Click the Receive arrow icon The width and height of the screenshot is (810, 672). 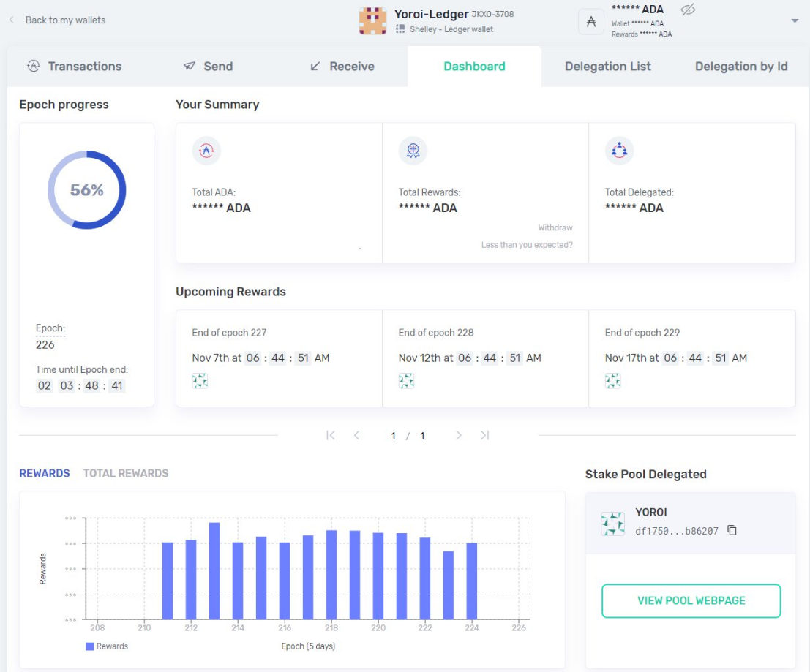315,66
